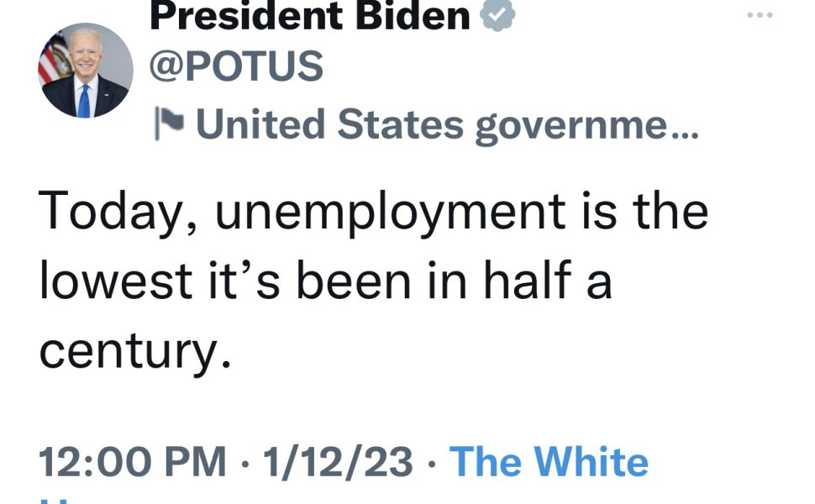Click the 1/12/23 post date
815x504 pixels.
338,461
